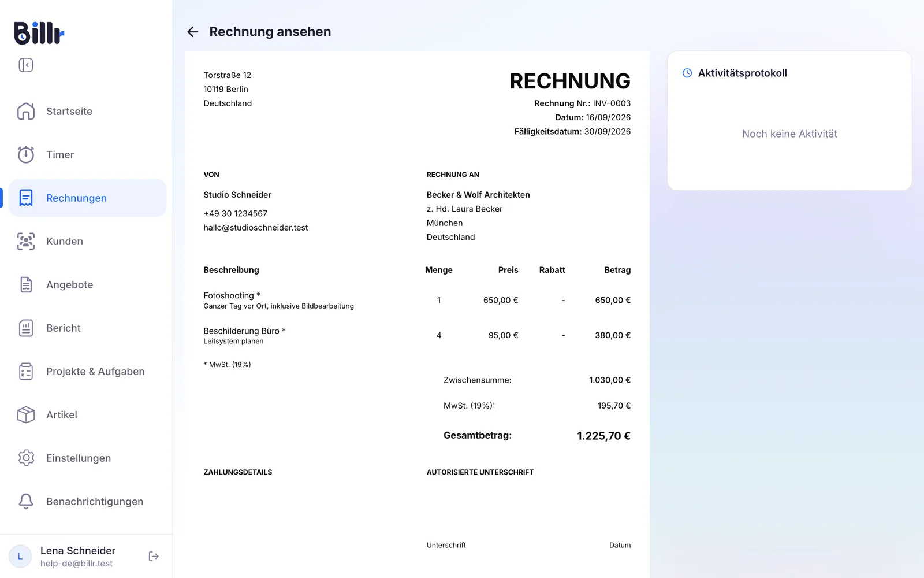
Task: Click the Projekte & Aufgaben checklist icon
Action: [26, 372]
